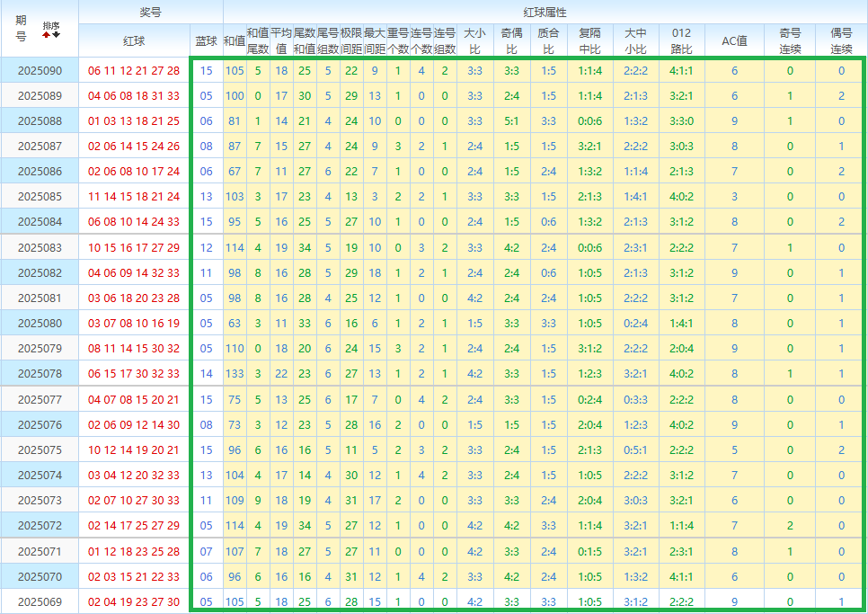Click the 重号个数 column header
Viewport: 868px width, 614px height.
[398, 40]
